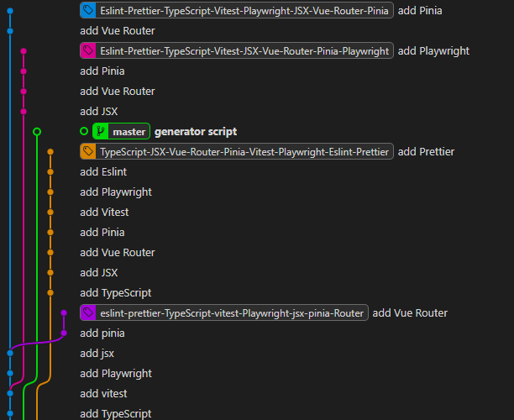Click the green hollow circle next to master
This screenshot has height=420, width=514.
point(84,131)
